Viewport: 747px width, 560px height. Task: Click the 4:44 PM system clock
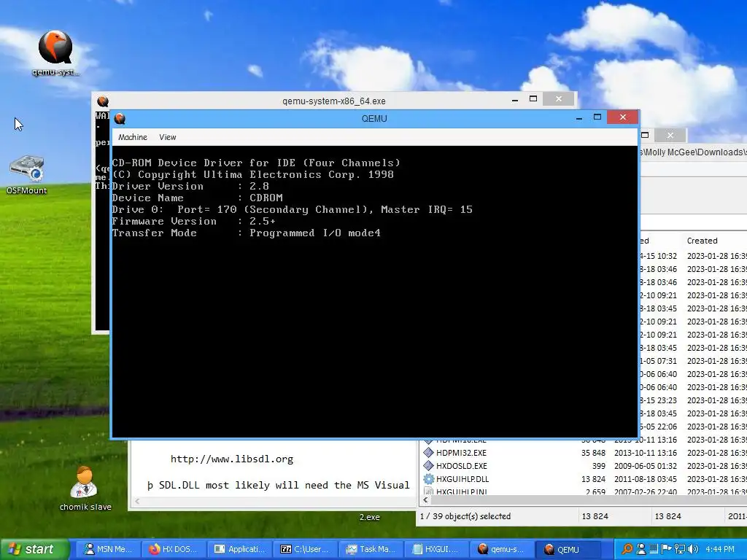[720, 549]
